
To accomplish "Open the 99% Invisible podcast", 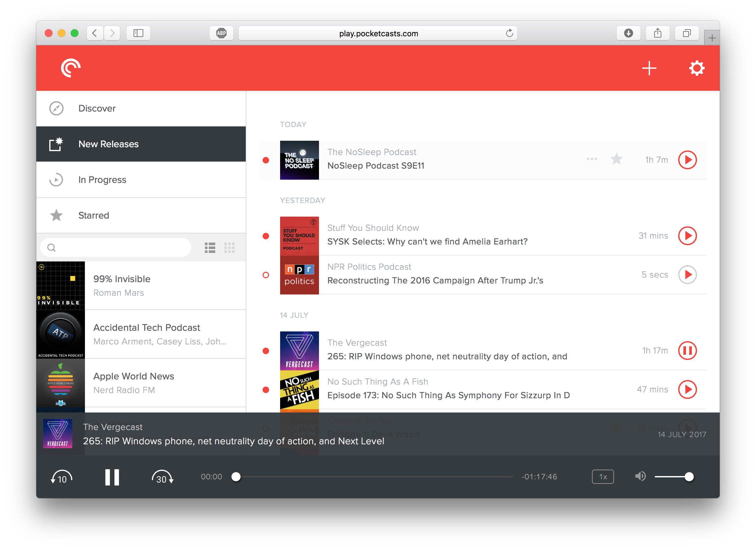I will (x=141, y=286).
